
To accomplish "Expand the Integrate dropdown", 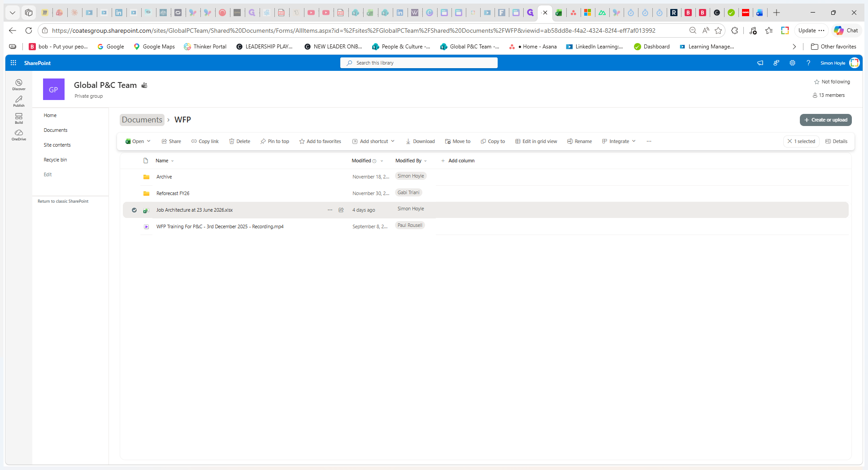I will coord(634,141).
